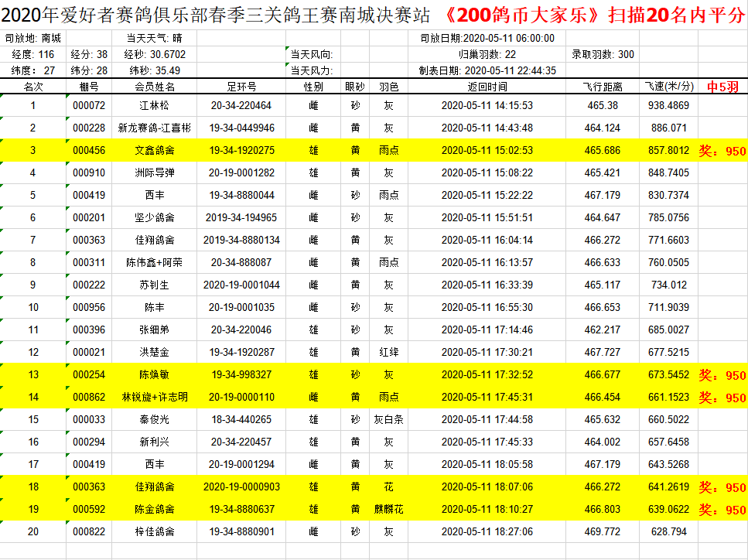748x560 pixels.
Task: Select the 制表日期: 2020-05-11 22:44:35 cell
Action: pyautogui.click(x=487, y=70)
